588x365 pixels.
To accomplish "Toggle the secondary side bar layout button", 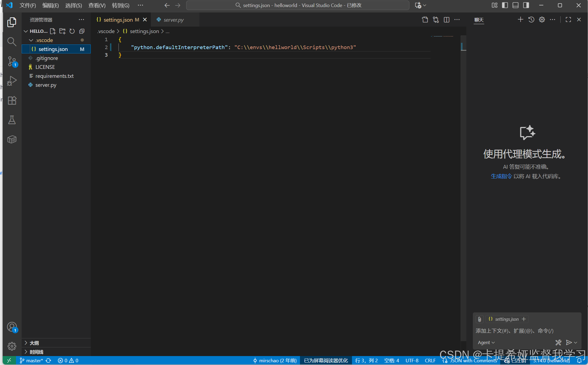I will pos(526,5).
